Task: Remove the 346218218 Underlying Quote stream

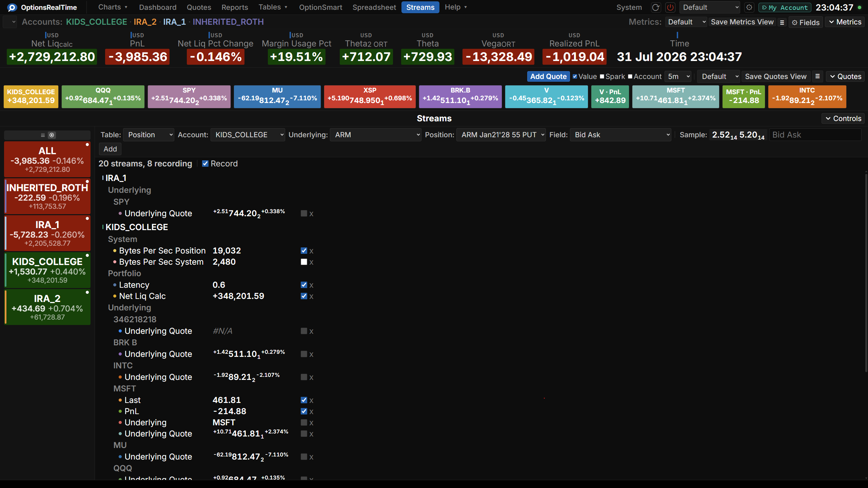Action: [311, 331]
